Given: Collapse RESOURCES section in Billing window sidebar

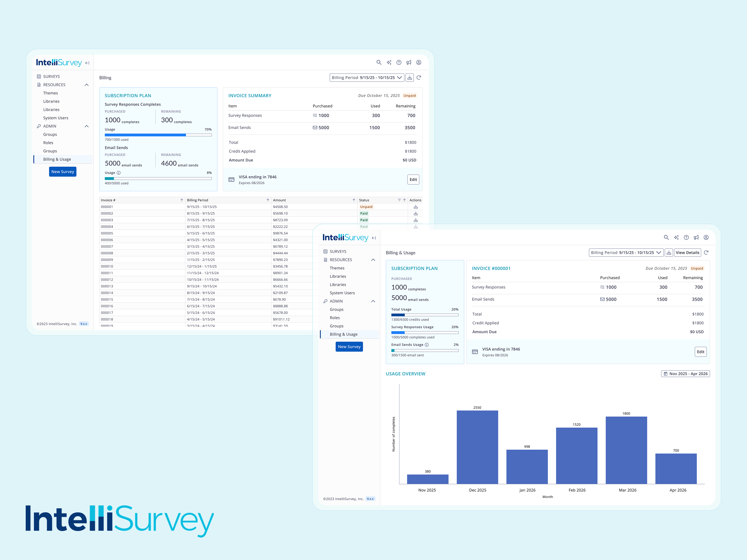Looking at the screenshot, I should 87,85.
